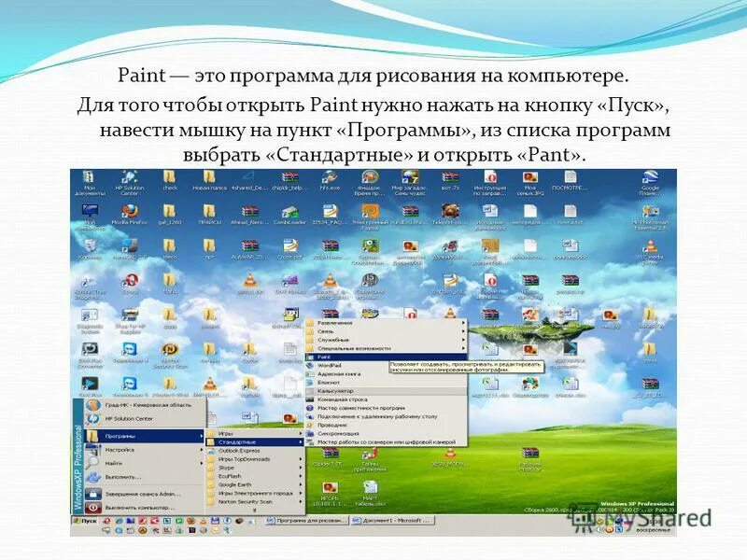Open the ИГОРЬ 10.101.1.1 image icon
The height and width of the screenshot is (560, 747).
point(330,494)
